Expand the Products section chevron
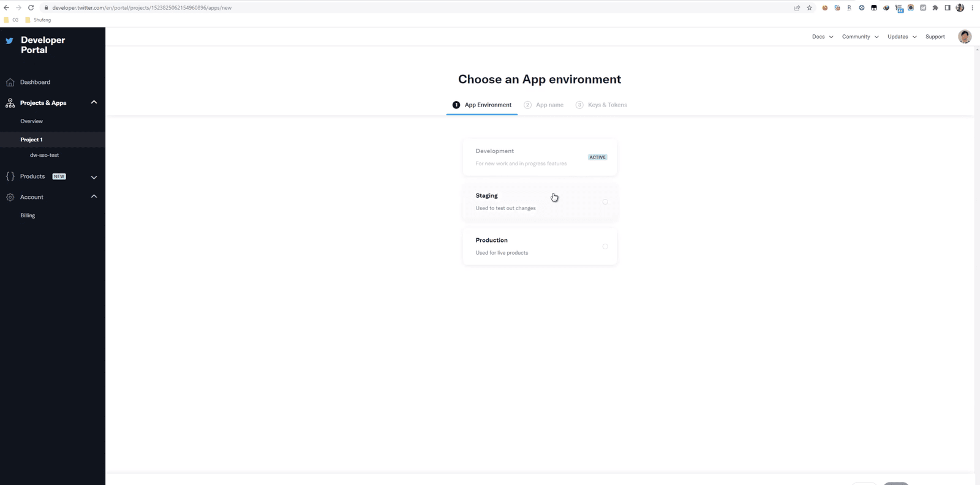This screenshot has width=980, height=485. click(94, 177)
